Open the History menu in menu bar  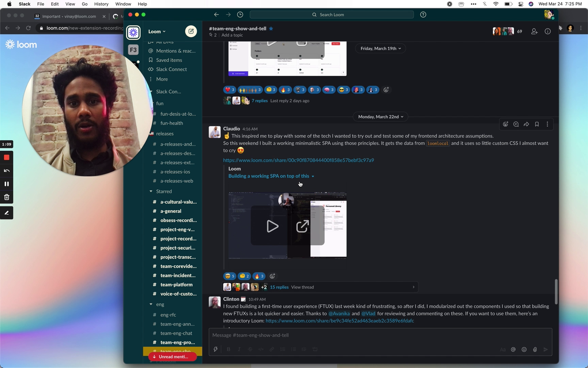click(x=101, y=4)
